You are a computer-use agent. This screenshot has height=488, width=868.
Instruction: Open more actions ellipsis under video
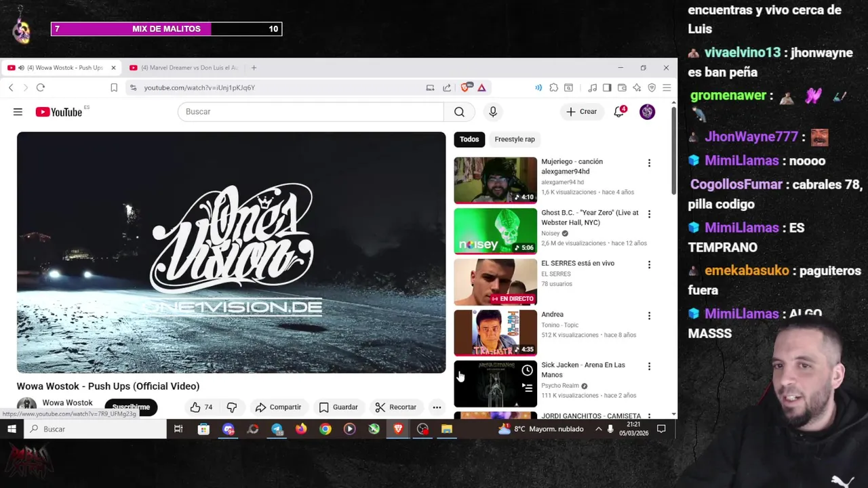(437, 407)
